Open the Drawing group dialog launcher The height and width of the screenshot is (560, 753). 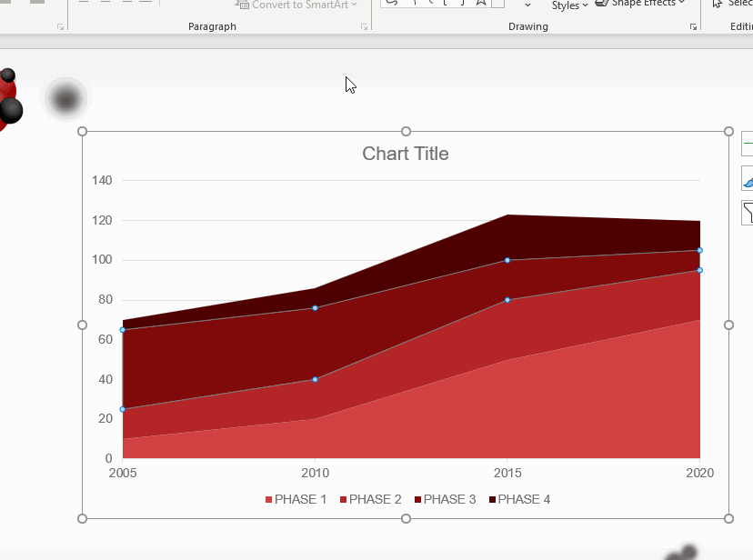(x=693, y=27)
